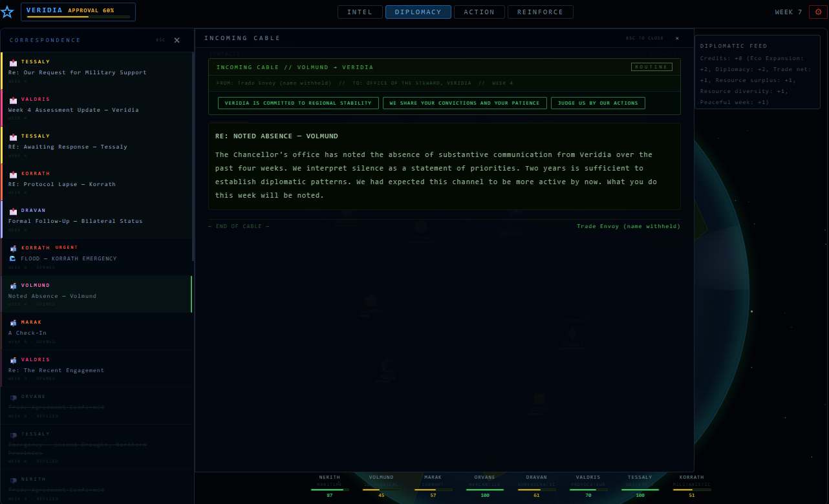829x504 pixels.
Task: Open "Re: The Recent Engagement" from Valdris
Action: pos(97,368)
